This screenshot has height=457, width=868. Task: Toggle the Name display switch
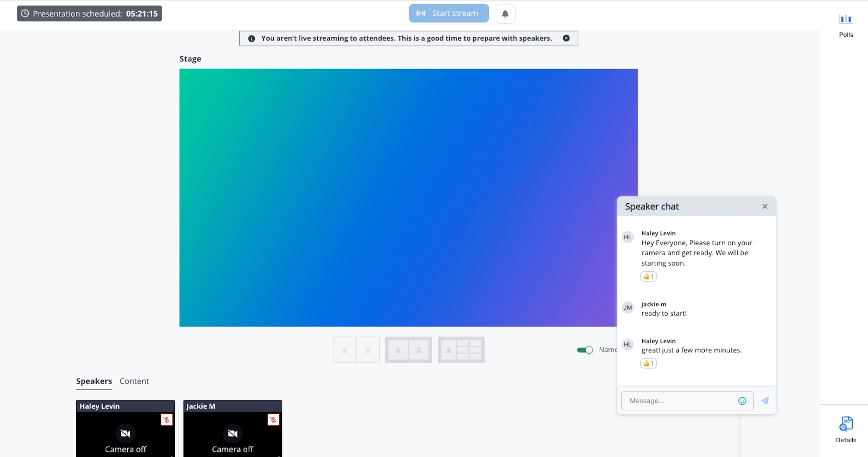585,350
